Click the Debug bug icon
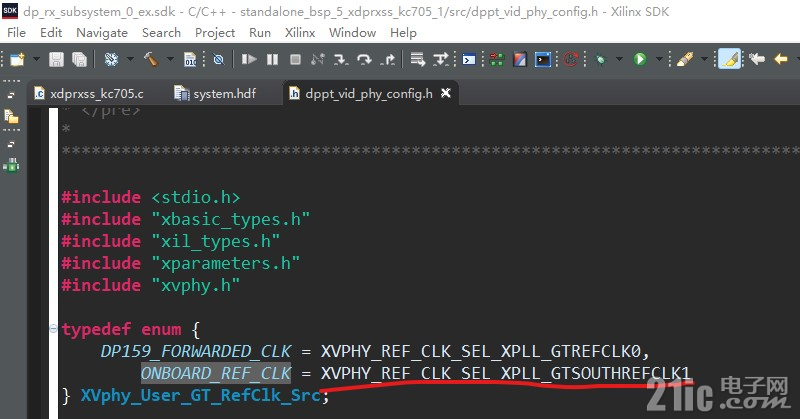This screenshot has width=800, height=419. pos(601,60)
